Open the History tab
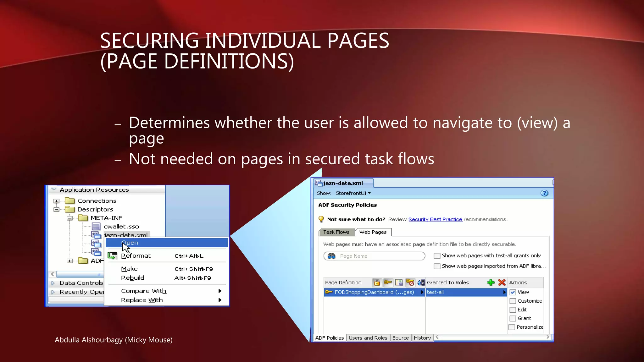The width and height of the screenshot is (644, 362). click(422, 338)
